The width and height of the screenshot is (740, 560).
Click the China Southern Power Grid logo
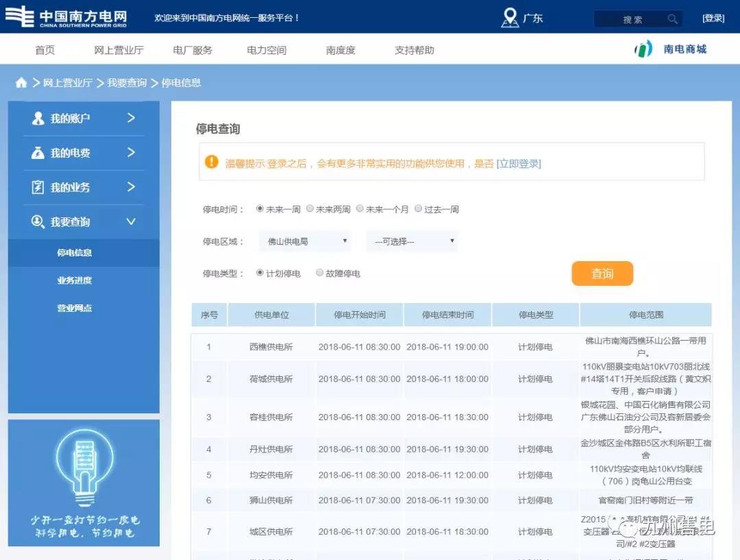click(66, 17)
